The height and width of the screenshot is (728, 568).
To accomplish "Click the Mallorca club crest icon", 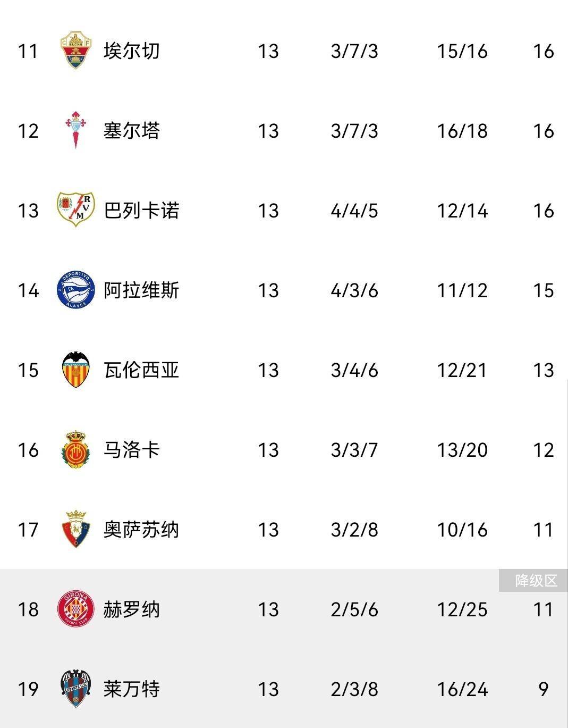I will (x=75, y=450).
